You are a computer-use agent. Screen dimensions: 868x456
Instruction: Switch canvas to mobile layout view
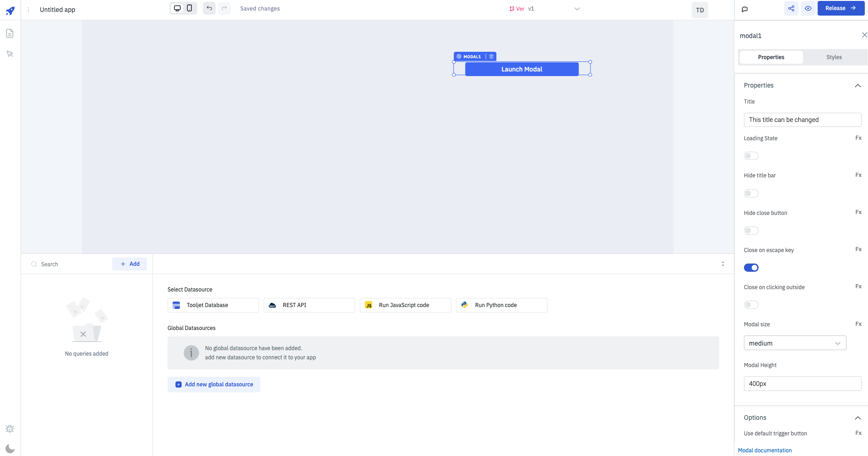pos(190,8)
